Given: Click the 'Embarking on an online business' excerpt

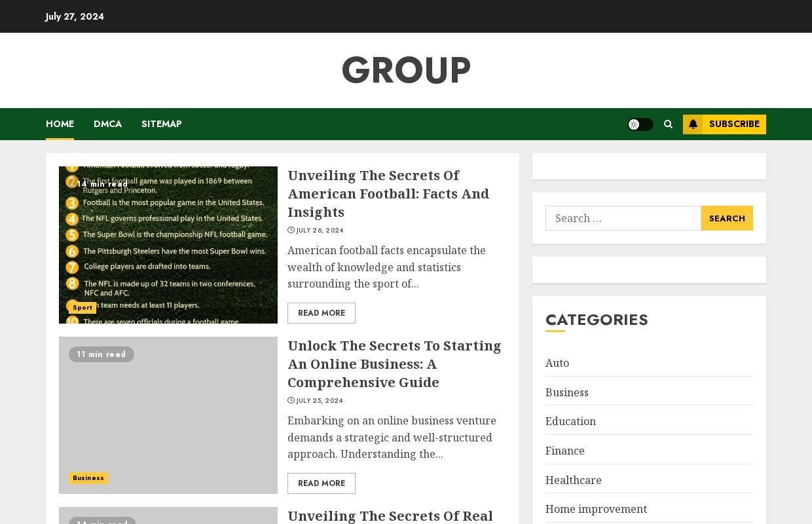Looking at the screenshot, I should point(392,438).
